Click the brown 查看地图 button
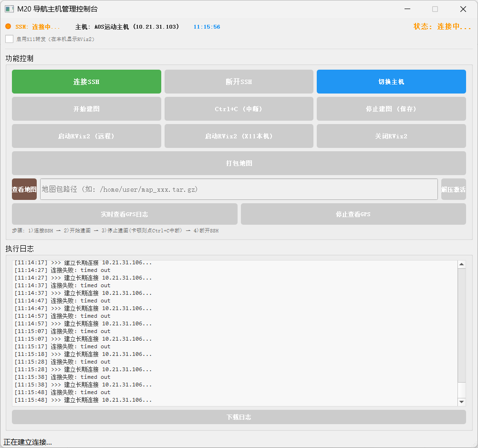This screenshot has height=448, width=478. click(24, 189)
